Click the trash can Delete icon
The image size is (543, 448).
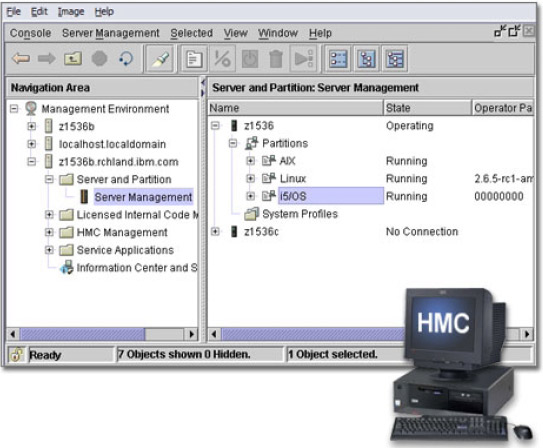pyautogui.click(x=276, y=59)
